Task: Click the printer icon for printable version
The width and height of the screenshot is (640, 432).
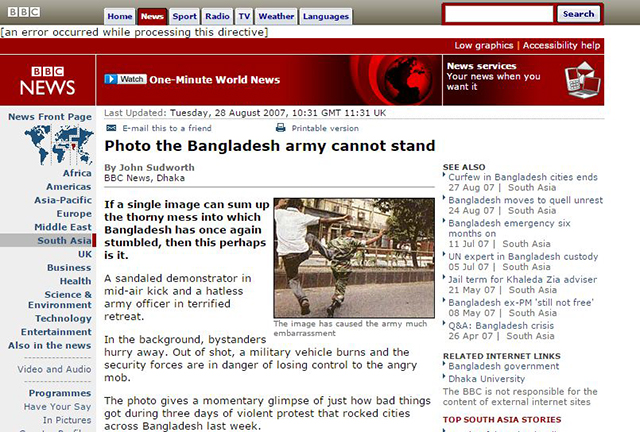Action: (280, 128)
